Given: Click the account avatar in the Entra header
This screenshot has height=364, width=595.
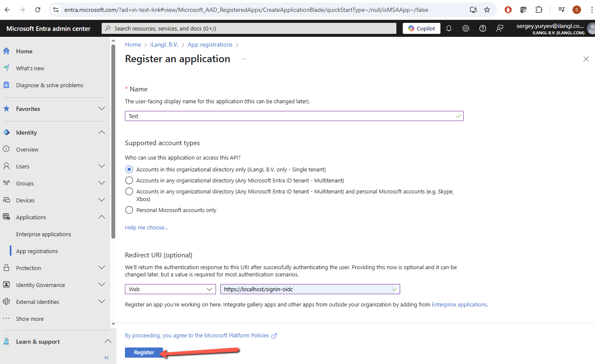Looking at the screenshot, I should click(591, 28).
